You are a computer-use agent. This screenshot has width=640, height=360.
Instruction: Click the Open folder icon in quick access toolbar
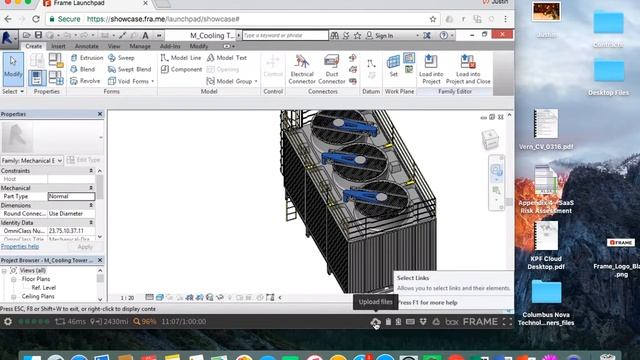(27, 36)
